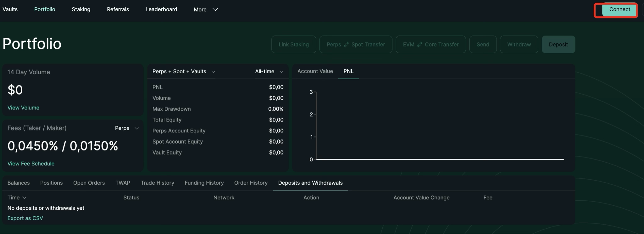The image size is (644, 234).
Task: Click the Link Staking button
Action: 293,44
